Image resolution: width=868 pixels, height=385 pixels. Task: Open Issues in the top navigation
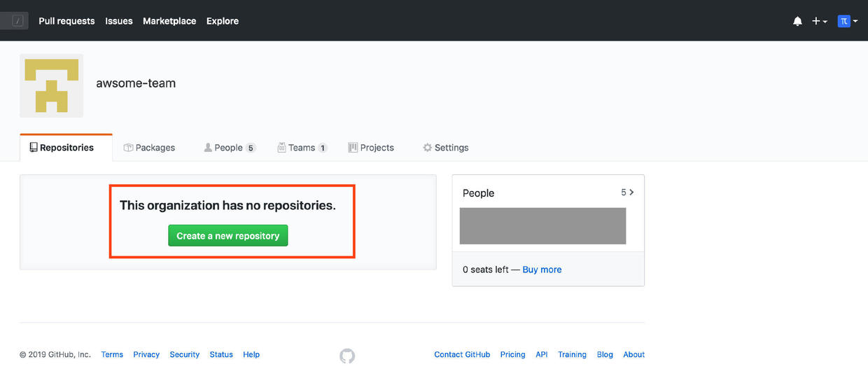pos(119,21)
